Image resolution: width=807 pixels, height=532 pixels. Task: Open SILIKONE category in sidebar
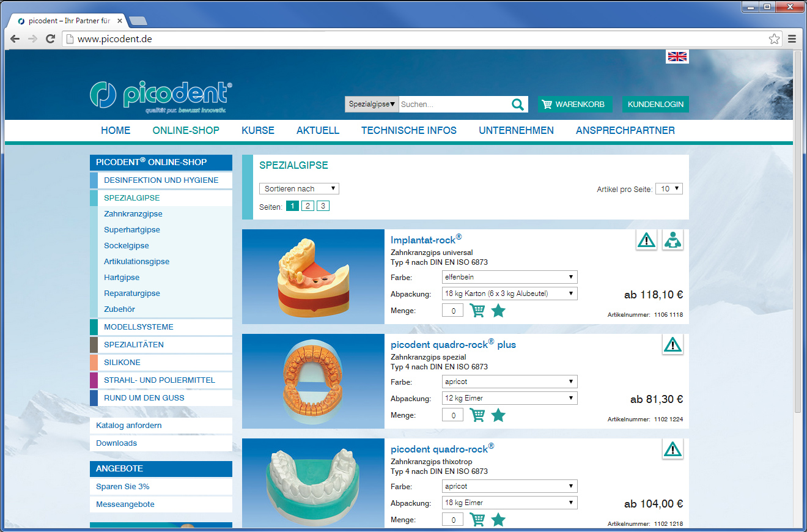[161, 363]
